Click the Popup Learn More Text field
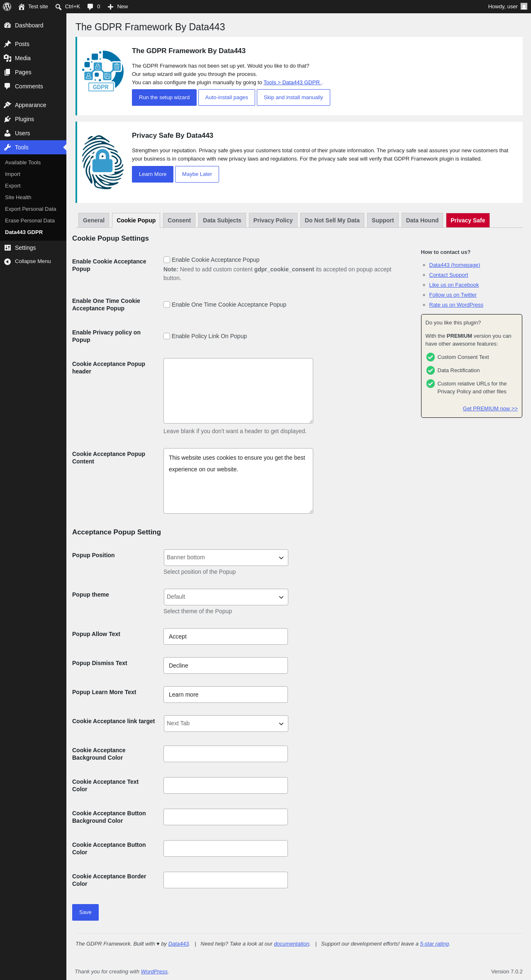The width and height of the screenshot is (531, 980). pos(226,695)
